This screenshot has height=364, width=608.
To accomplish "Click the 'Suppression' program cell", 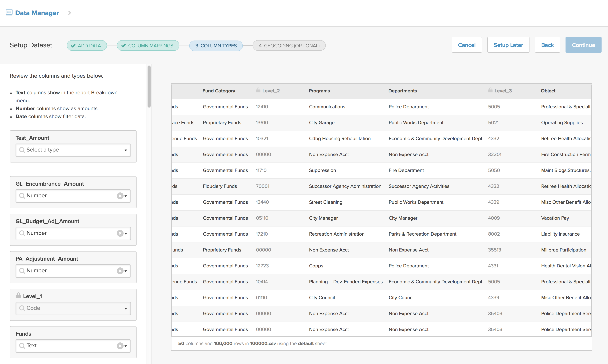I will pos(322,170).
